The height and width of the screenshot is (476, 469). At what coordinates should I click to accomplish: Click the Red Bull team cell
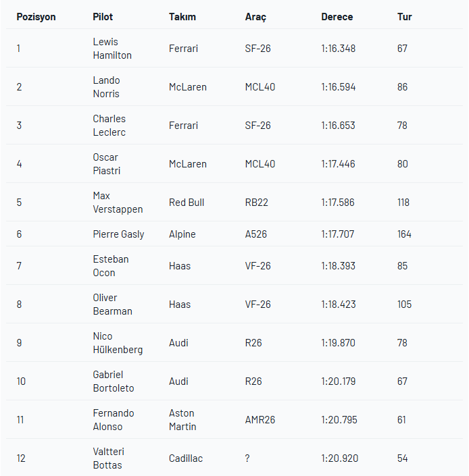point(187,203)
